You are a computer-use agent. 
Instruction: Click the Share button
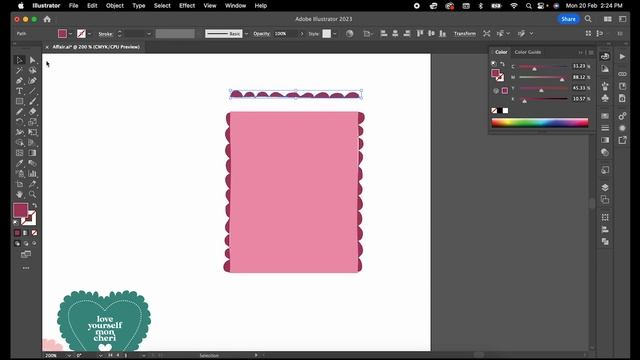[568, 19]
